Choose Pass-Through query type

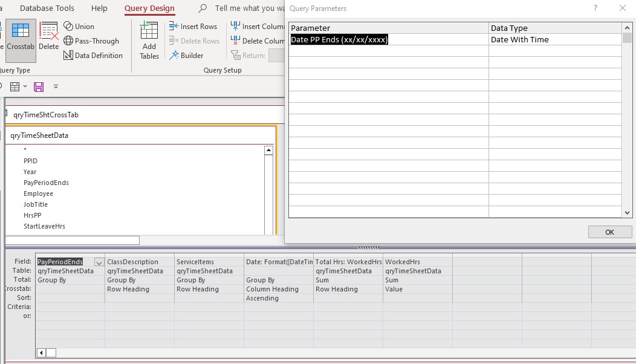(x=92, y=41)
